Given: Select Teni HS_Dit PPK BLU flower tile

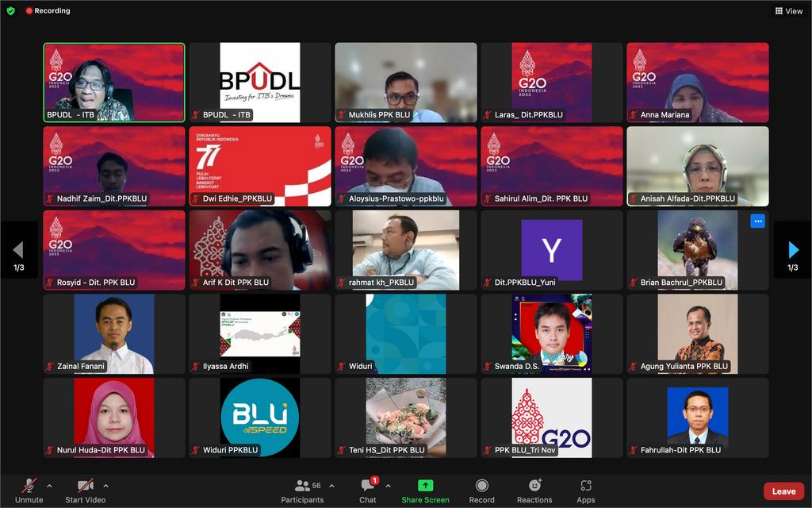Looking at the screenshot, I should (x=406, y=418).
